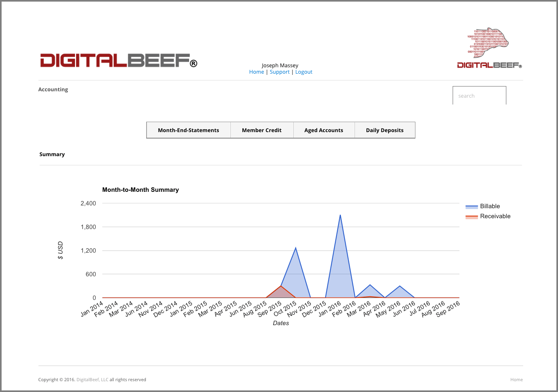The image size is (558, 392).
Task: Click the Accounting breadcrumb heading
Action: 53,89
